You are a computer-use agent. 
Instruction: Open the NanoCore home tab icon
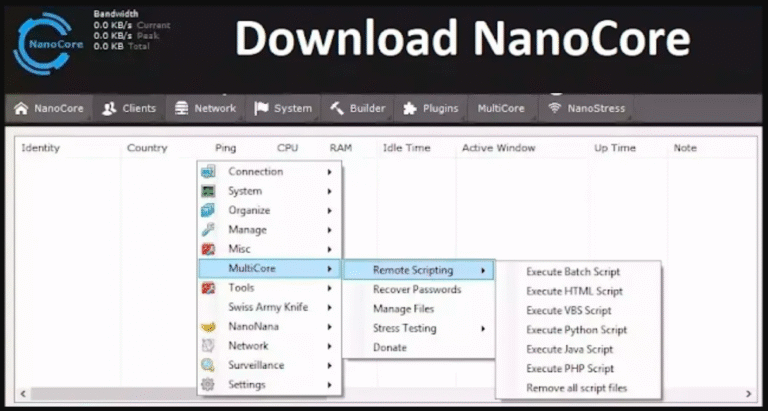[x=21, y=109]
